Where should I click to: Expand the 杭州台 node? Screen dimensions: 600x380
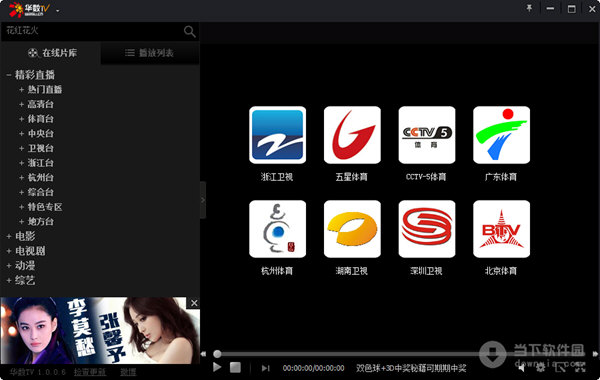(21, 178)
